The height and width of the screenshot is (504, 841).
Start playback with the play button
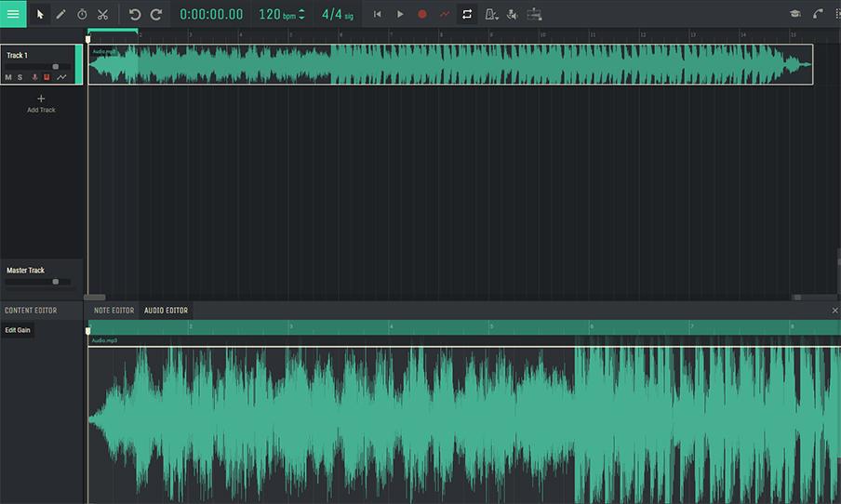(x=400, y=15)
